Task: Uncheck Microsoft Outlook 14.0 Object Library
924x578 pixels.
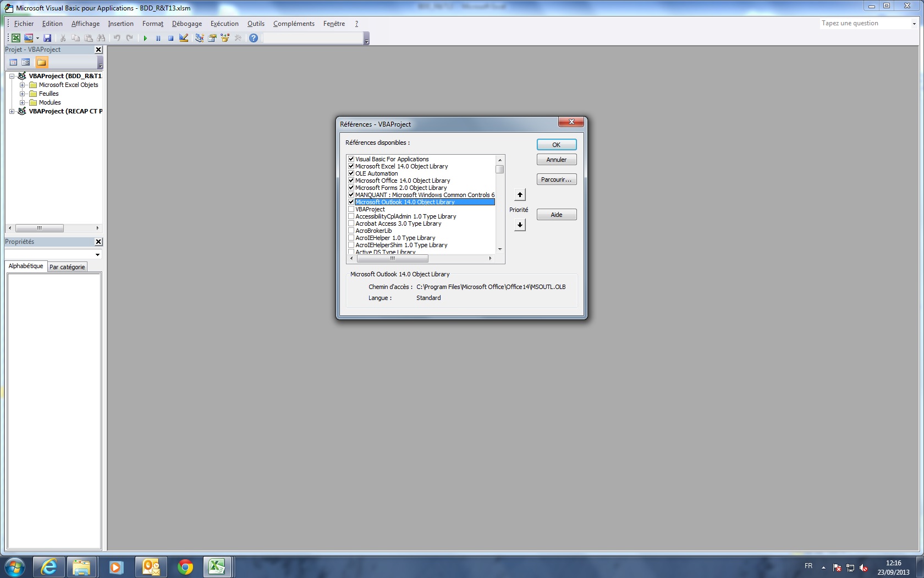Action: click(x=351, y=202)
